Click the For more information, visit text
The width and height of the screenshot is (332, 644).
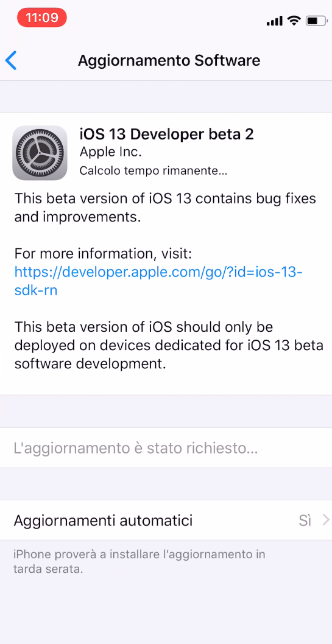(x=103, y=254)
